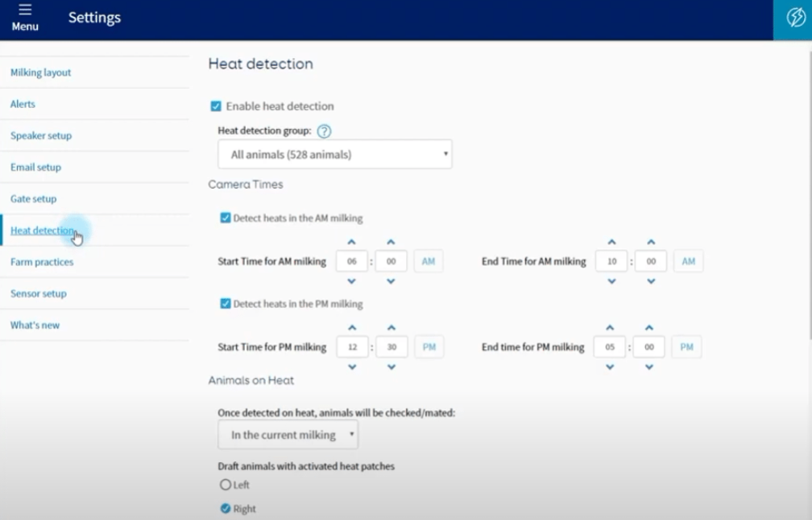
Task: Select Left draft direction radio button
Action: (x=226, y=485)
